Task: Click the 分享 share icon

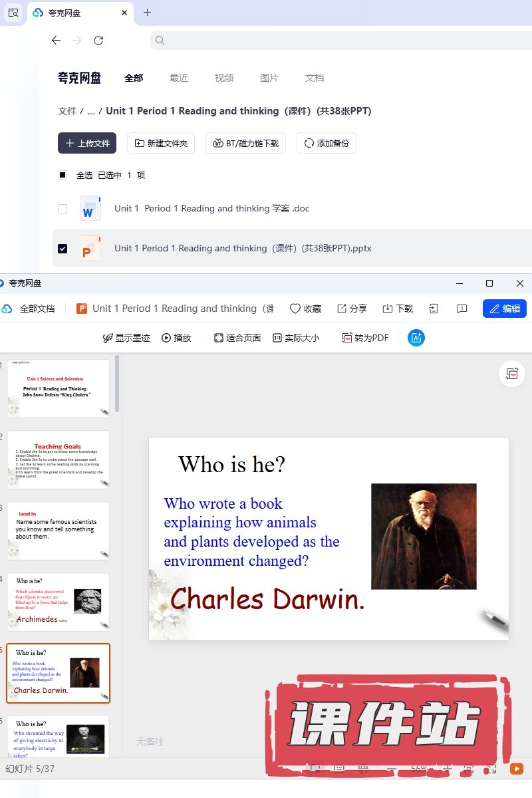Action: [x=342, y=309]
